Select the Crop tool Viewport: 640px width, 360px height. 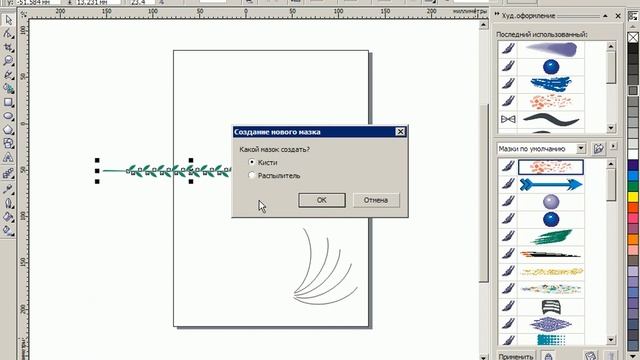[8, 48]
